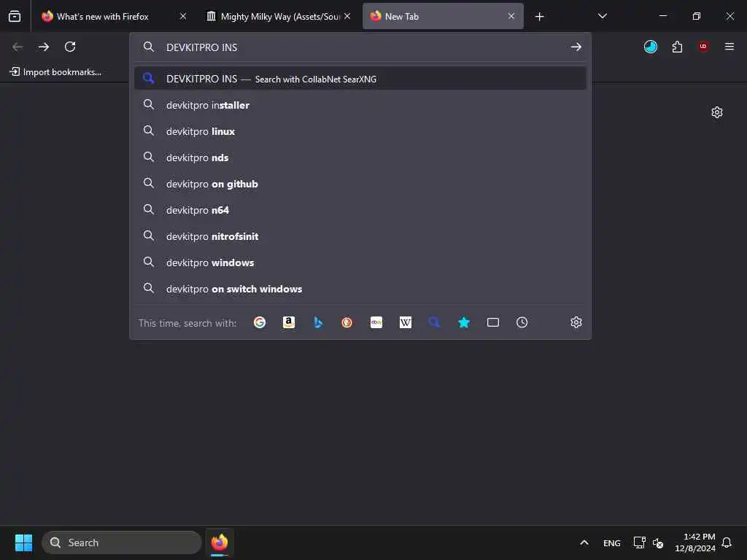Choose suggestion devkitpro on switch windows
The image size is (747, 560).
pyautogui.click(x=360, y=289)
